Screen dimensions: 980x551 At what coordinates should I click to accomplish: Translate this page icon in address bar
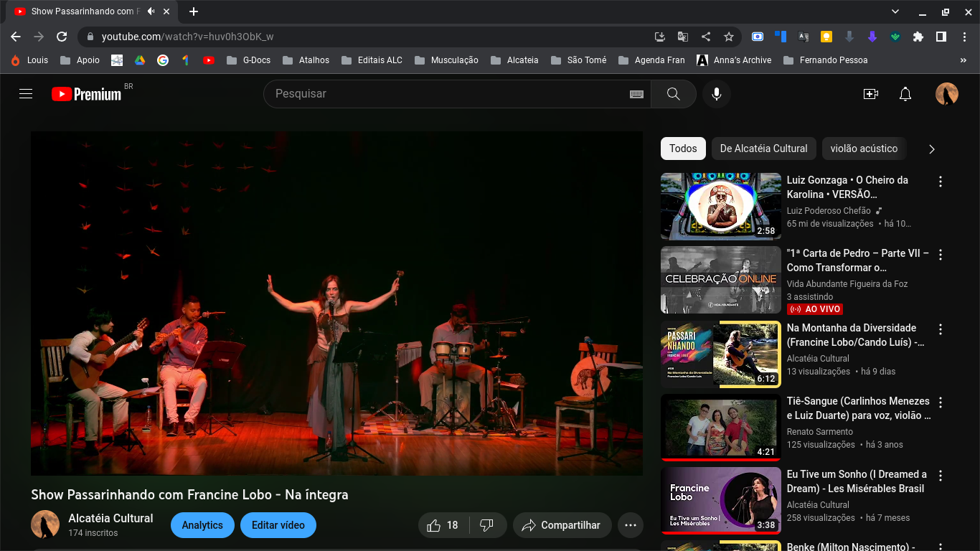pyautogui.click(x=683, y=37)
